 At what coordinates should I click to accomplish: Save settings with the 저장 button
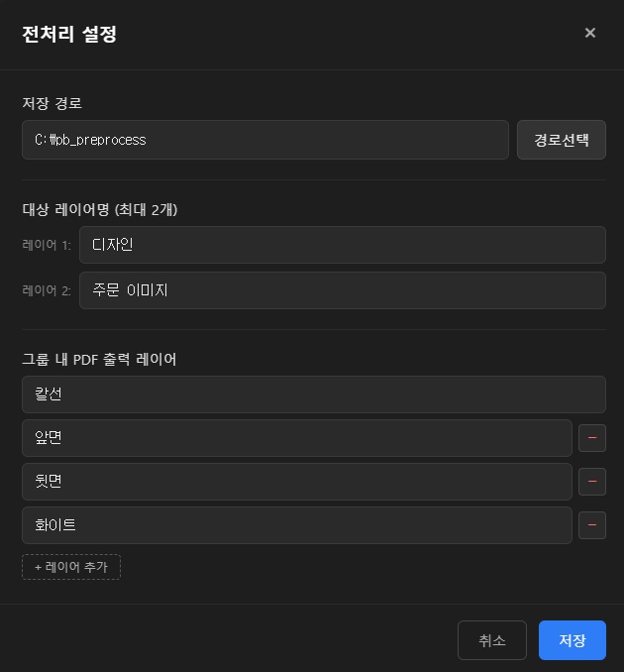(572, 640)
